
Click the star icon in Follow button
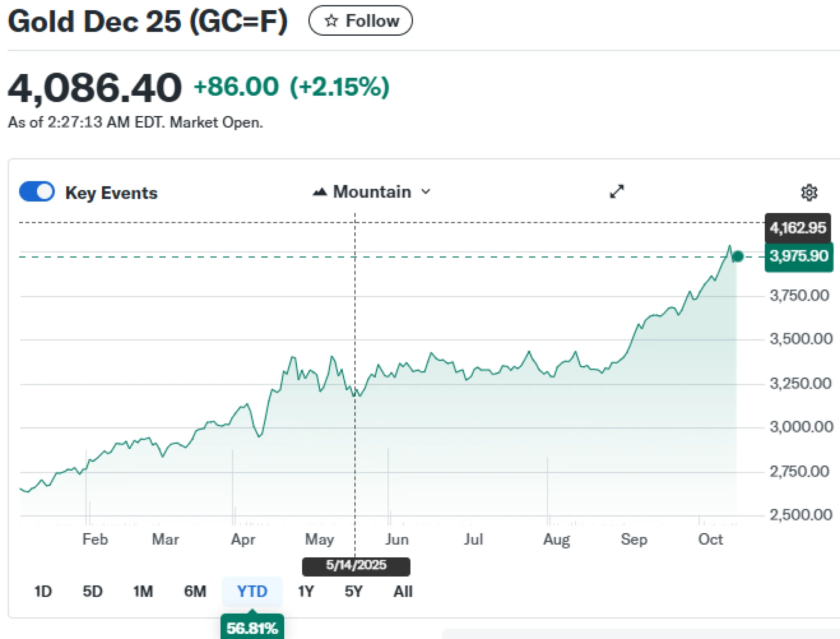[x=331, y=21]
